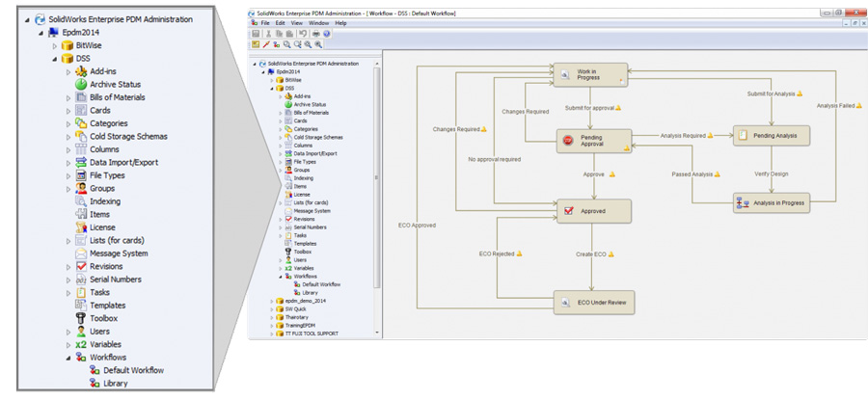Click the Paste clipboard toolbar icon
The height and width of the screenshot is (400, 868).
pos(289,34)
